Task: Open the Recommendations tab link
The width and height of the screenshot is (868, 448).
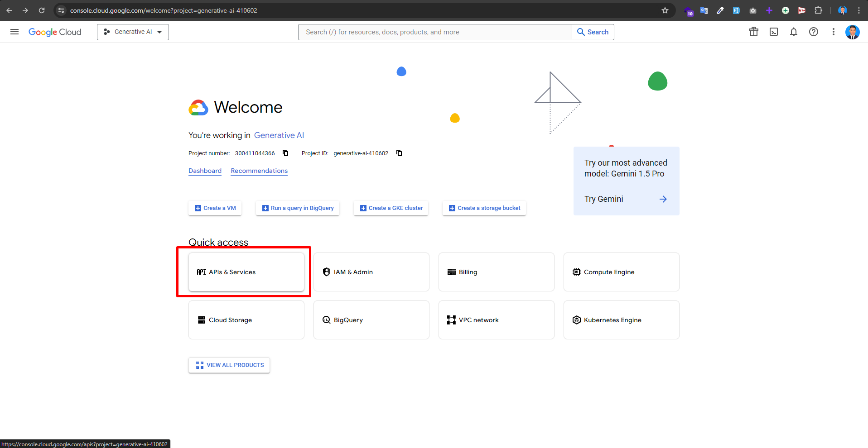Action: [259, 171]
